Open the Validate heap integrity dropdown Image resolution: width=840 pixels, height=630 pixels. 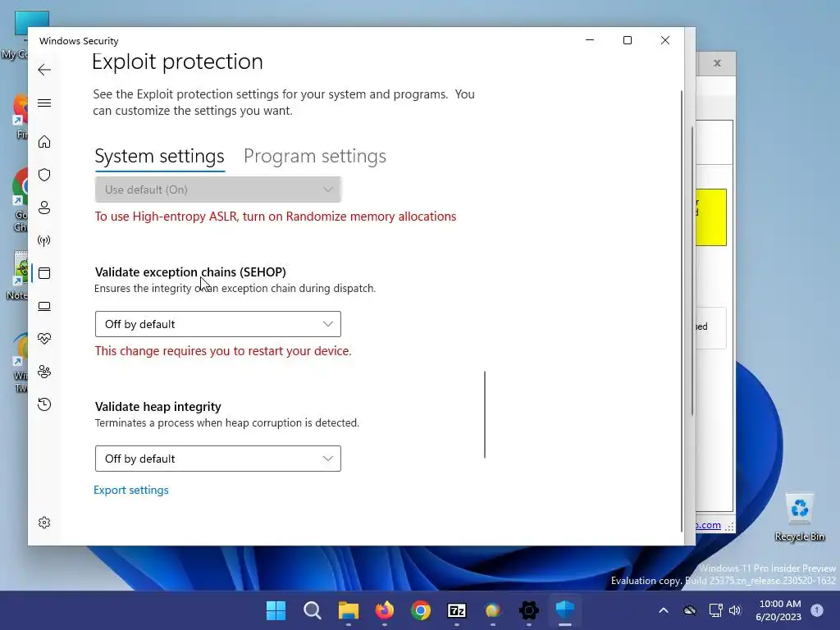[218, 459]
